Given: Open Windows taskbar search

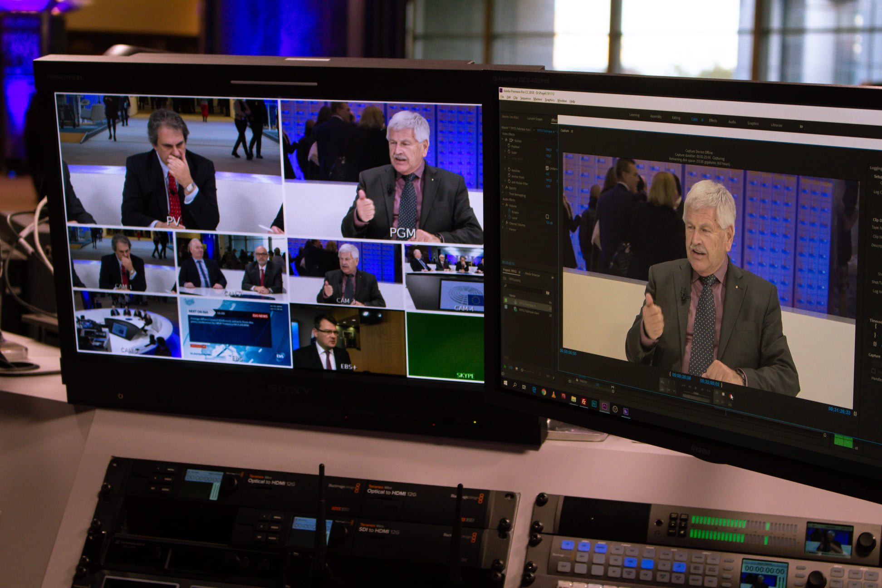Looking at the screenshot, I should tap(514, 385).
